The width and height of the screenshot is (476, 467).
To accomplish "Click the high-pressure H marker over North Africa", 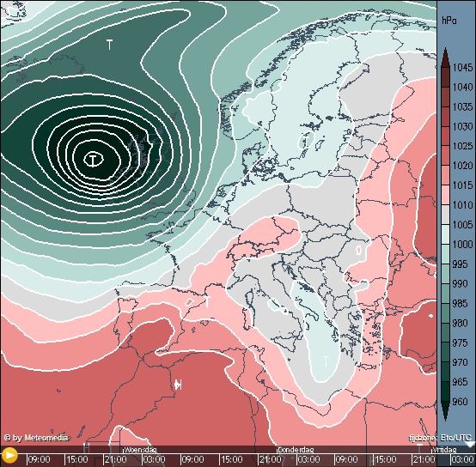I will click(178, 385).
